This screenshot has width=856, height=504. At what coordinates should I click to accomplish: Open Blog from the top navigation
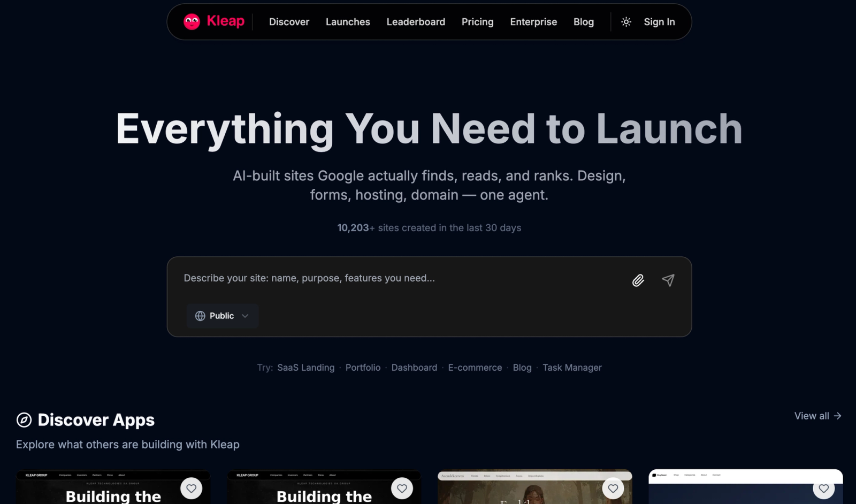(x=584, y=22)
